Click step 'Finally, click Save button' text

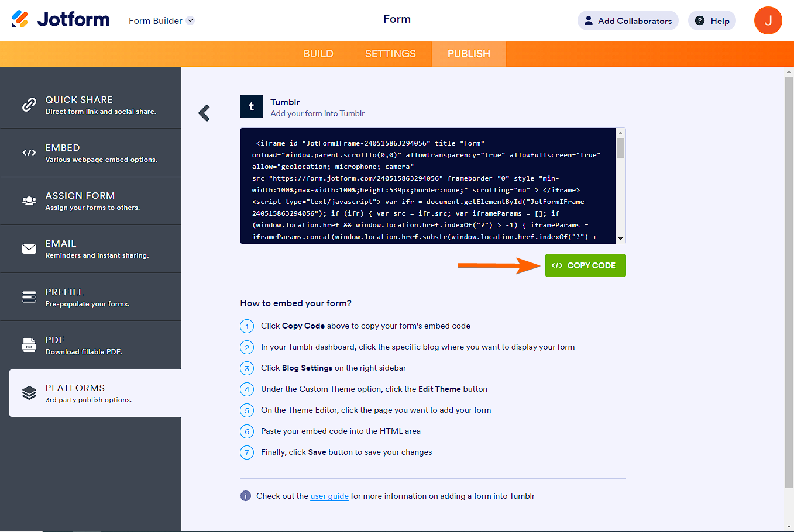click(x=346, y=452)
